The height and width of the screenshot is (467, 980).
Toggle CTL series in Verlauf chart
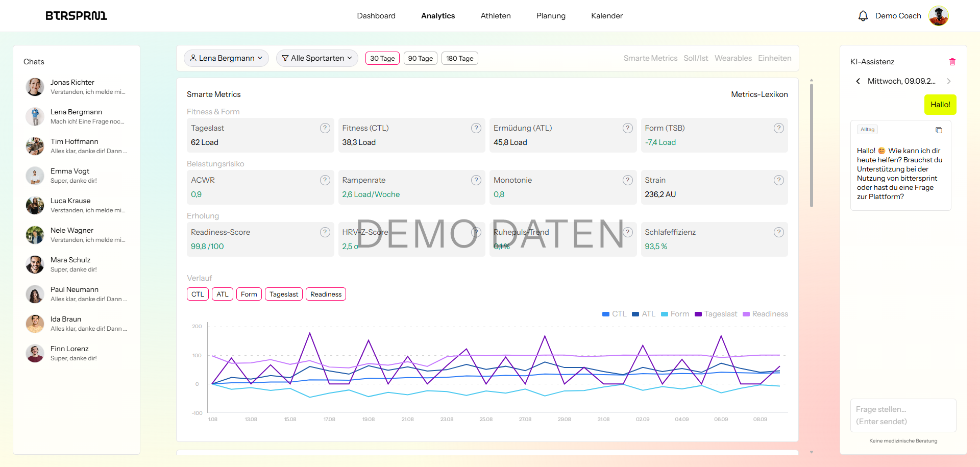click(198, 294)
